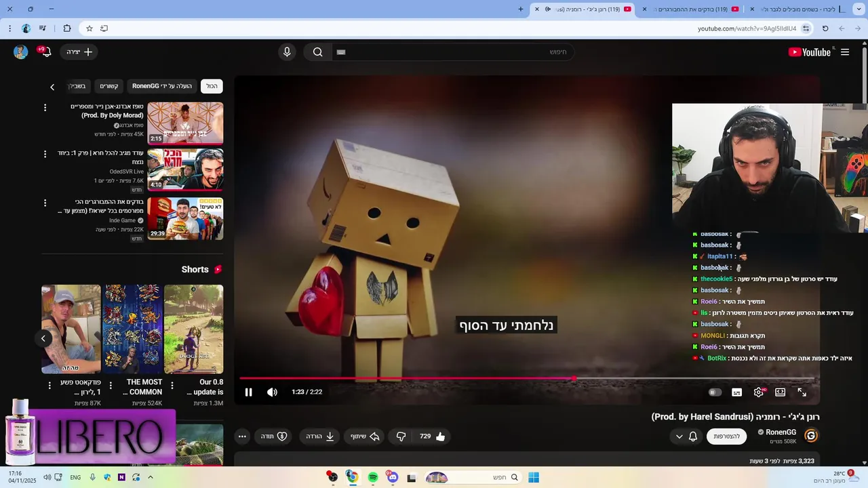868x488 pixels.
Task: Start voice search with microphone icon
Action: click(x=287, y=52)
